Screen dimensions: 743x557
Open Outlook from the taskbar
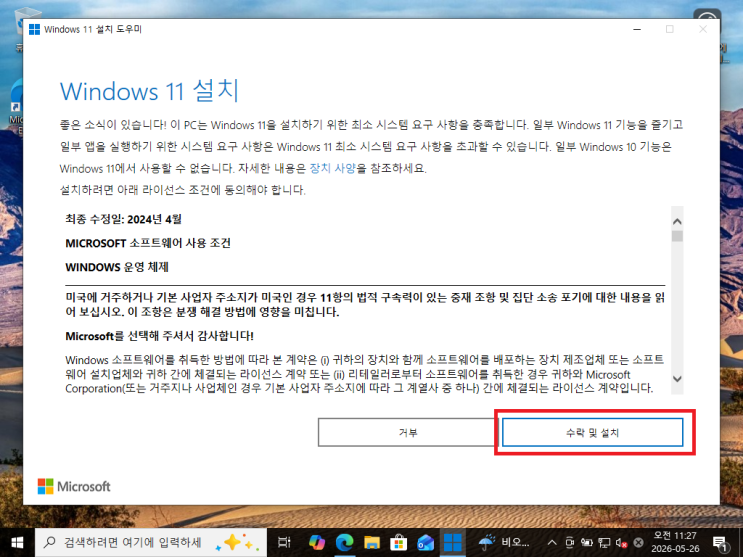(426, 542)
